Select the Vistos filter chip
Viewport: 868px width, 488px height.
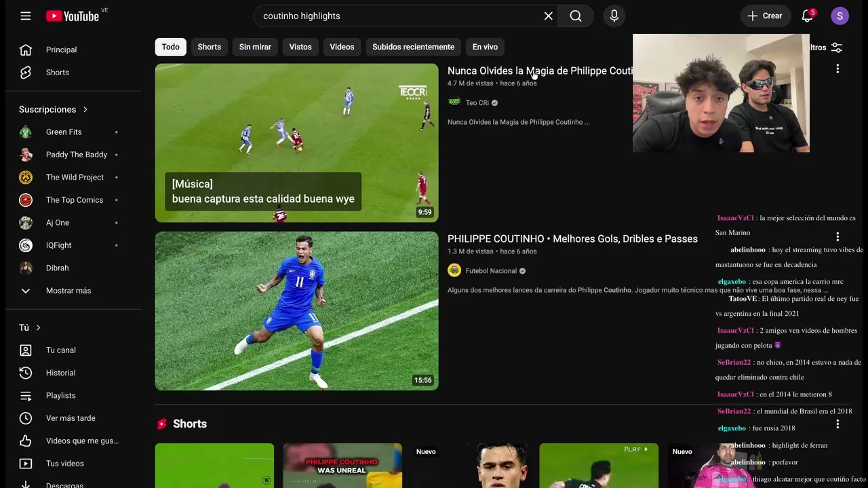tap(300, 47)
